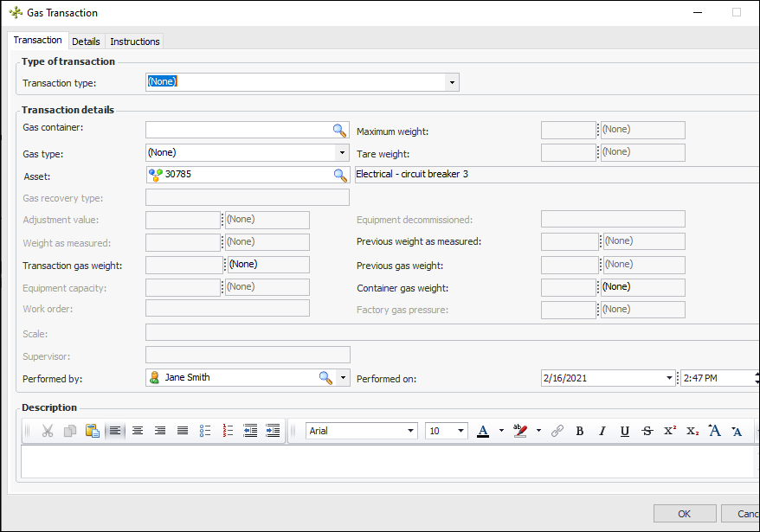Viewport: 760px width, 532px height.
Task: Open the Instructions tab
Action: click(x=135, y=42)
